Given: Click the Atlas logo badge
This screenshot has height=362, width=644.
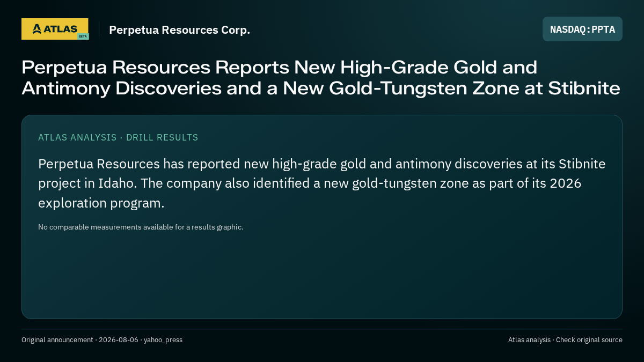Looking at the screenshot, I should (x=55, y=29).
